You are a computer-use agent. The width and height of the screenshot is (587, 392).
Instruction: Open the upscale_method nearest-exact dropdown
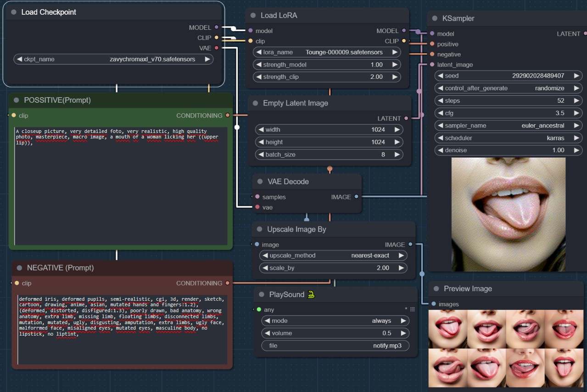pyautogui.click(x=333, y=255)
